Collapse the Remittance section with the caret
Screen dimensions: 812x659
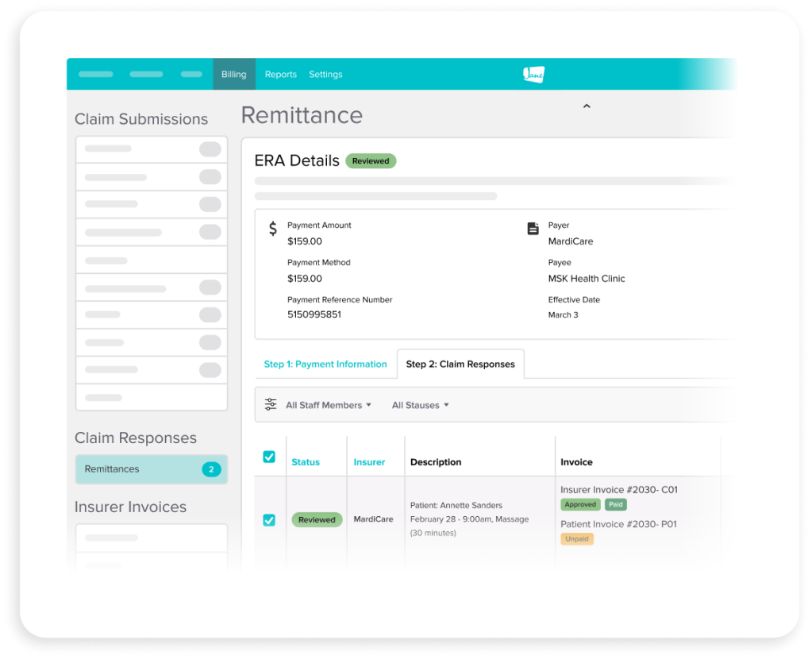(587, 106)
